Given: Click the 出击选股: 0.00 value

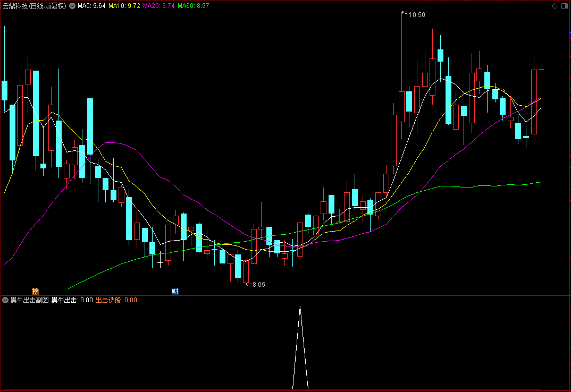Looking at the screenshot, I should coord(116,300).
